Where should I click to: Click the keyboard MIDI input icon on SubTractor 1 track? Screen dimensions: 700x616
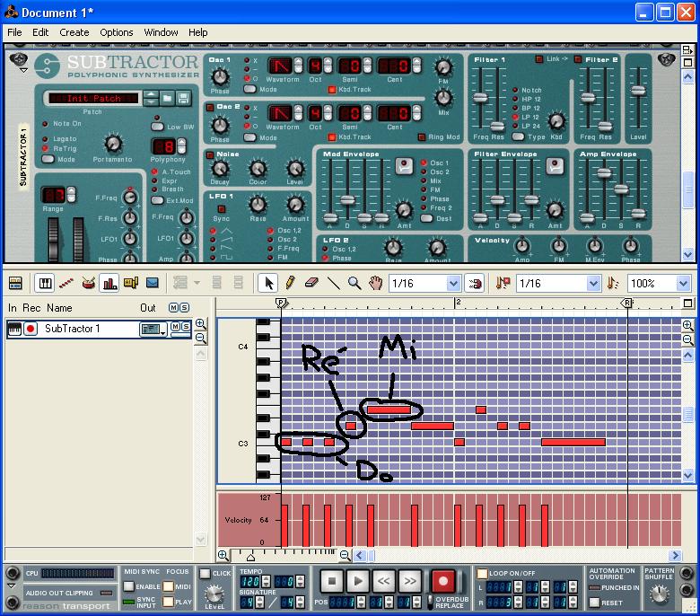pyautogui.click(x=14, y=330)
